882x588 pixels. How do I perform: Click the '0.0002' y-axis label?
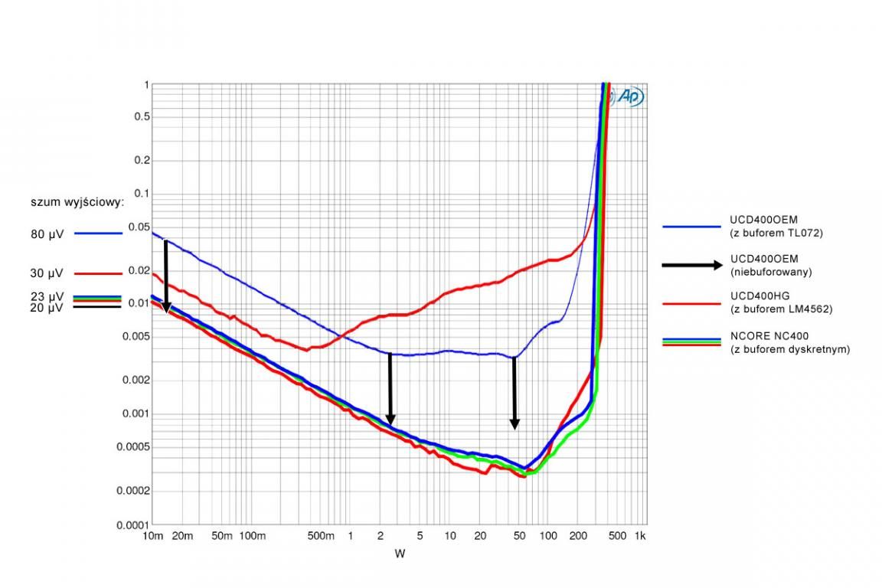click(x=134, y=491)
